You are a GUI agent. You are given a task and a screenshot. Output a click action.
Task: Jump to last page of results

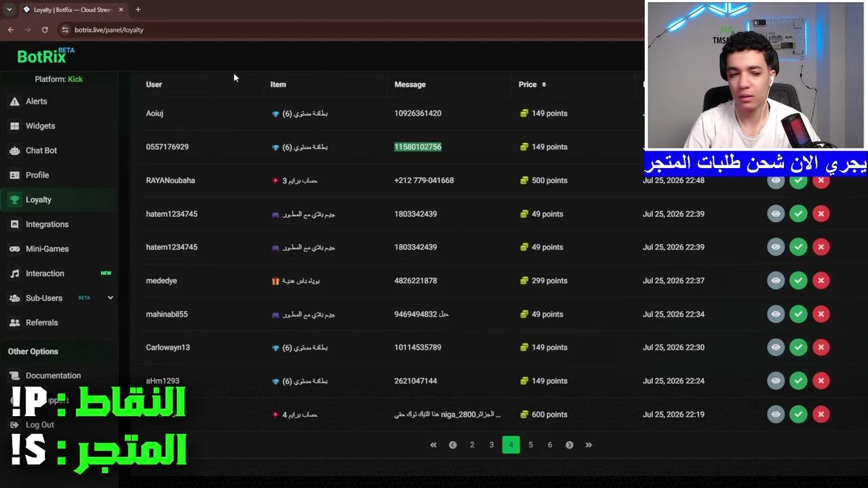coord(589,445)
